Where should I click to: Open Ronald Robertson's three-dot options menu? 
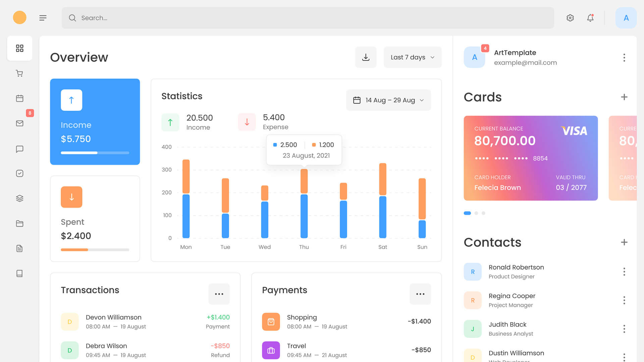click(x=624, y=271)
